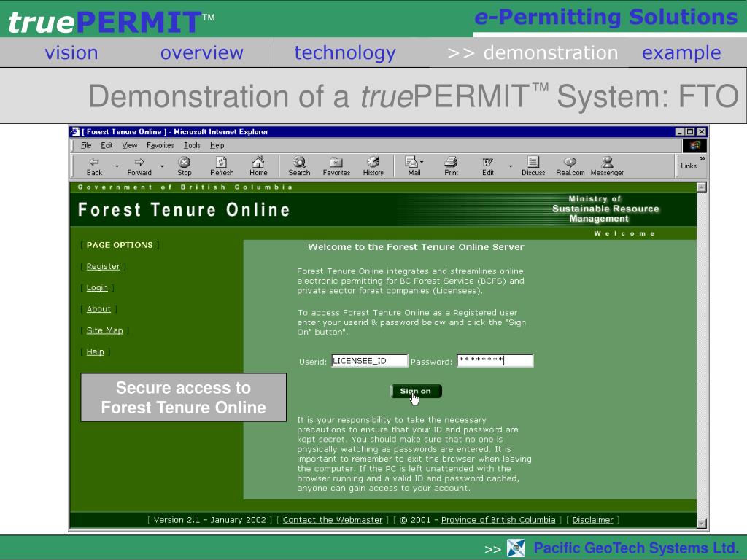Go to the overview slide tab
747x560 pixels.
pos(201,52)
